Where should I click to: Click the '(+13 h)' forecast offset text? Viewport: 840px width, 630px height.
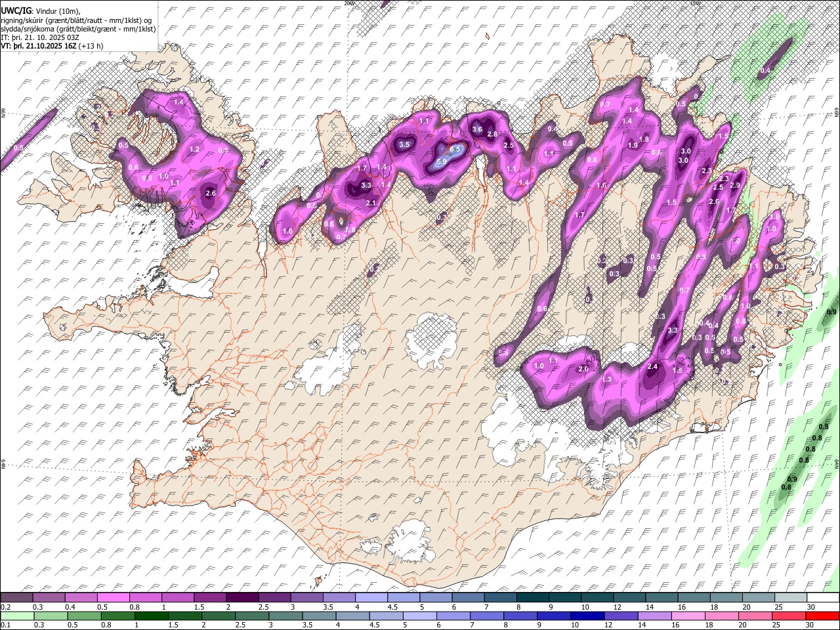point(91,46)
